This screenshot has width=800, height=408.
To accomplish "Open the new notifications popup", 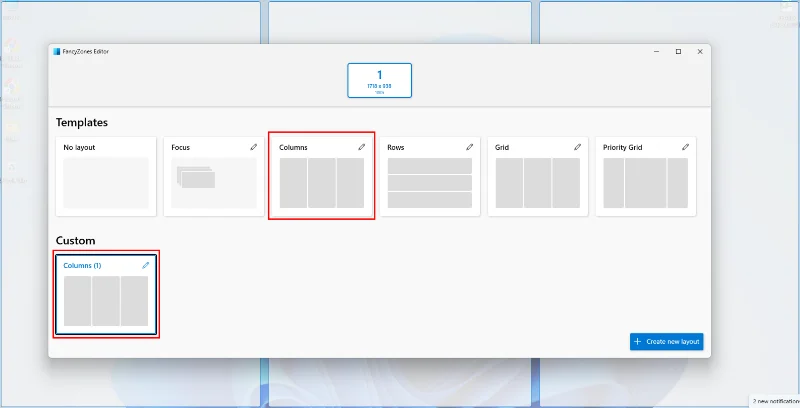I will click(x=775, y=401).
